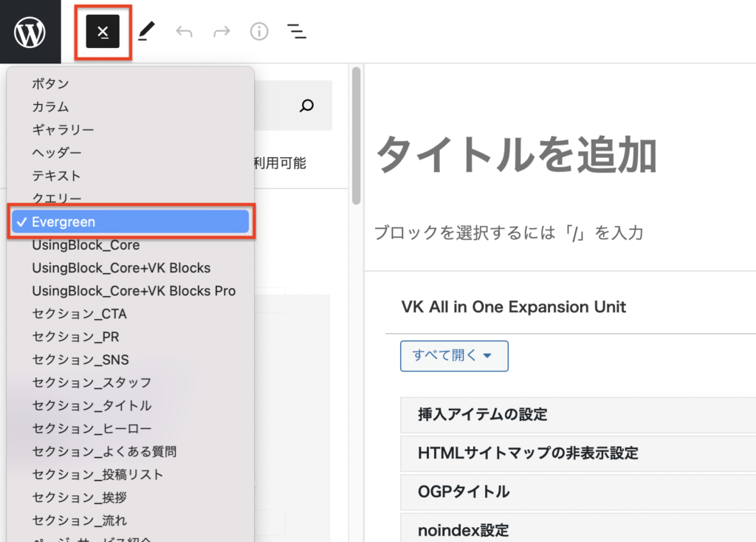Click the undo arrow icon
The width and height of the screenshot is (756, 542).
(x=184, y=31)
